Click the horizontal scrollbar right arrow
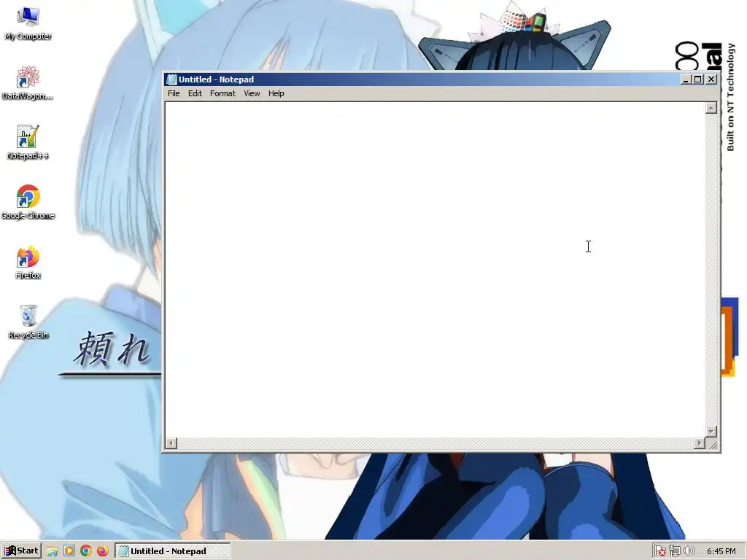 tap(699, 443)
